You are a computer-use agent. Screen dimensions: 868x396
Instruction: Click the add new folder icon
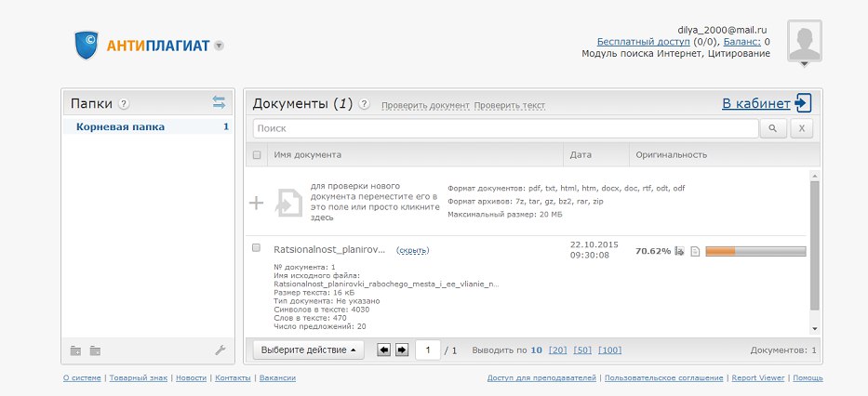[76, 350]
